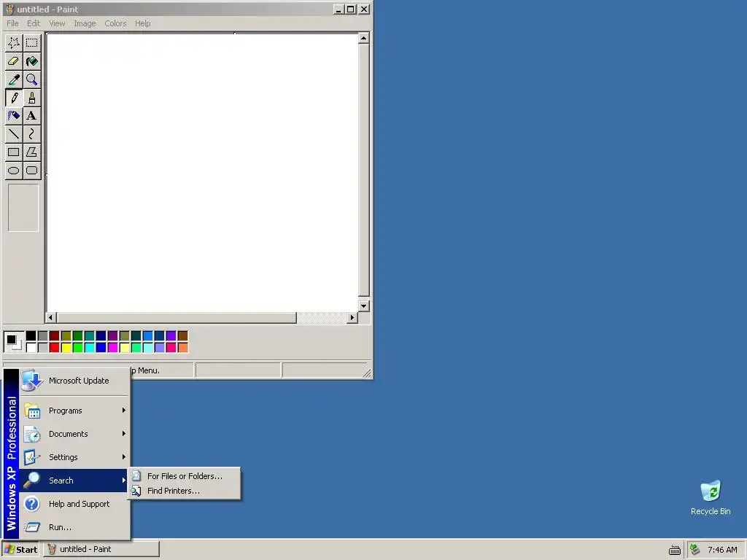Choose the Eraser tool

pos(14,61)
